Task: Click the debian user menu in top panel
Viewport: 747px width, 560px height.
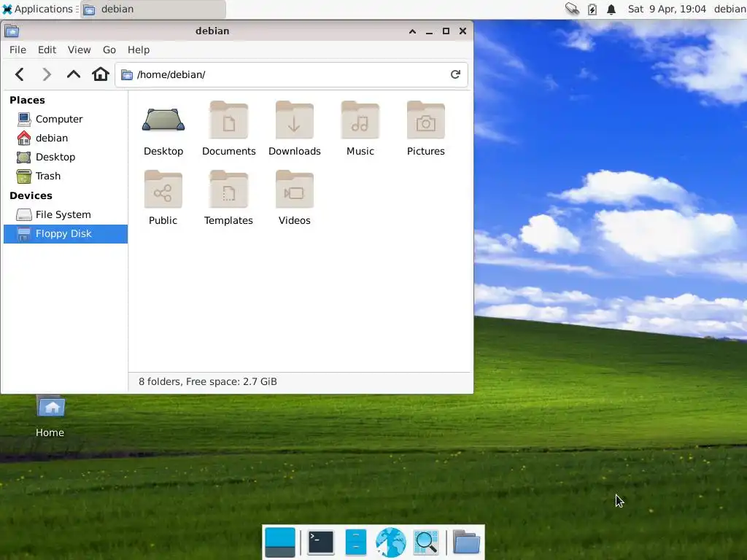Action: tap(729, 9)
